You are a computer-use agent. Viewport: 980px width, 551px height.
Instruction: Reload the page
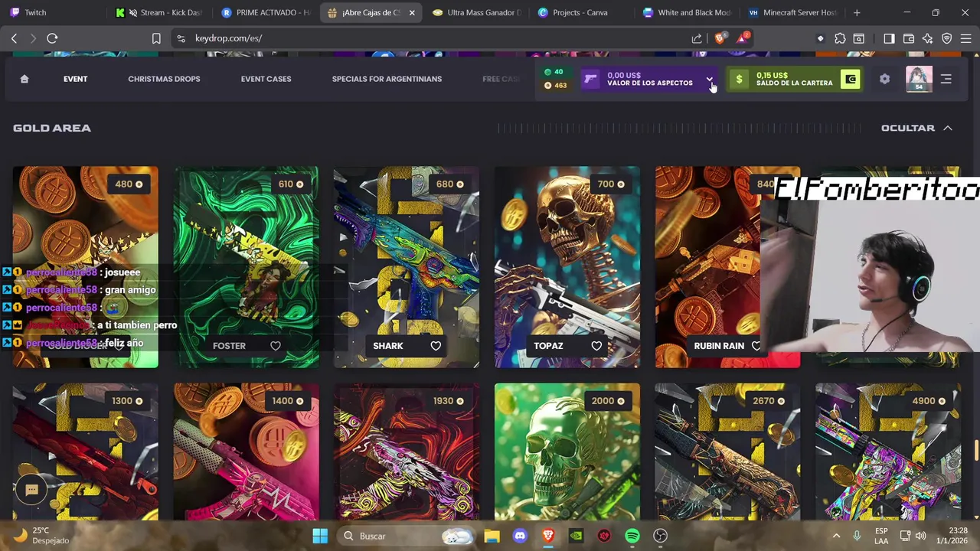click(52, 38)
